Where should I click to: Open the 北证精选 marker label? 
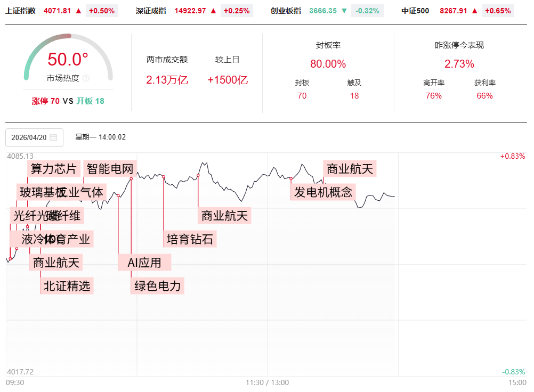[67, 286]
